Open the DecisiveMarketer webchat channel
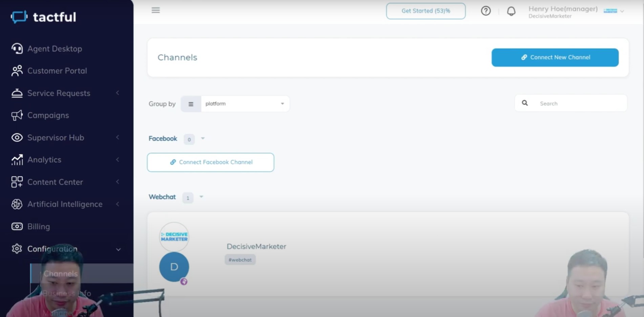 pos(388,254)
